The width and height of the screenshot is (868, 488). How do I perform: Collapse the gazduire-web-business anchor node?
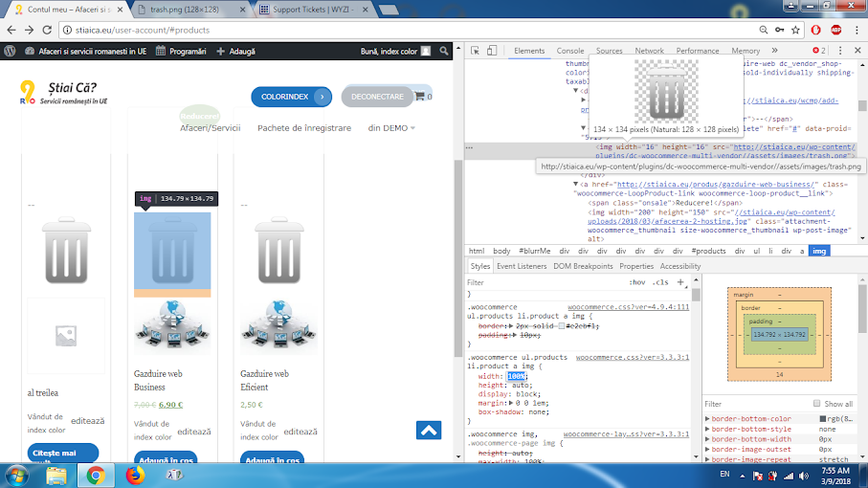576,185
